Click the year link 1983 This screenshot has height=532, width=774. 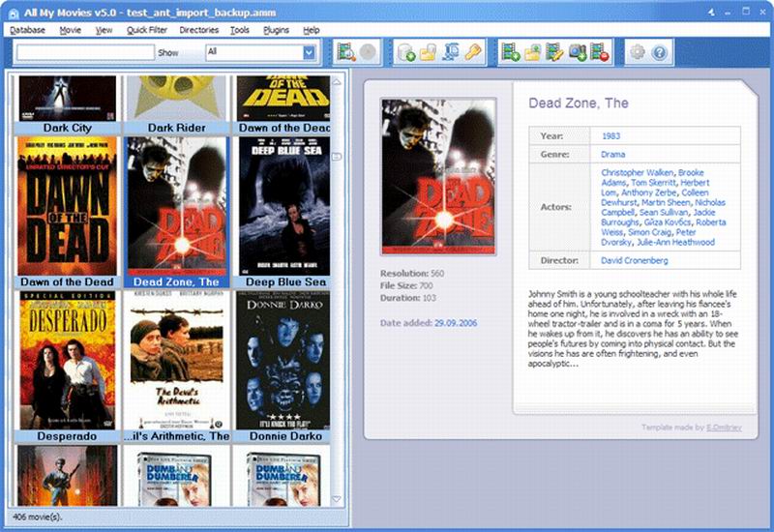click(610, 135)
